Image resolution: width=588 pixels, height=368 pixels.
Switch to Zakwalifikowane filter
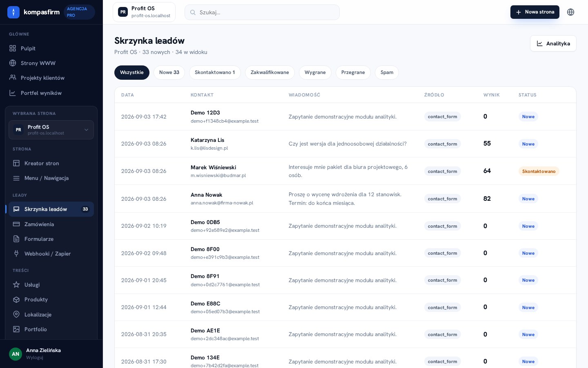270,72
